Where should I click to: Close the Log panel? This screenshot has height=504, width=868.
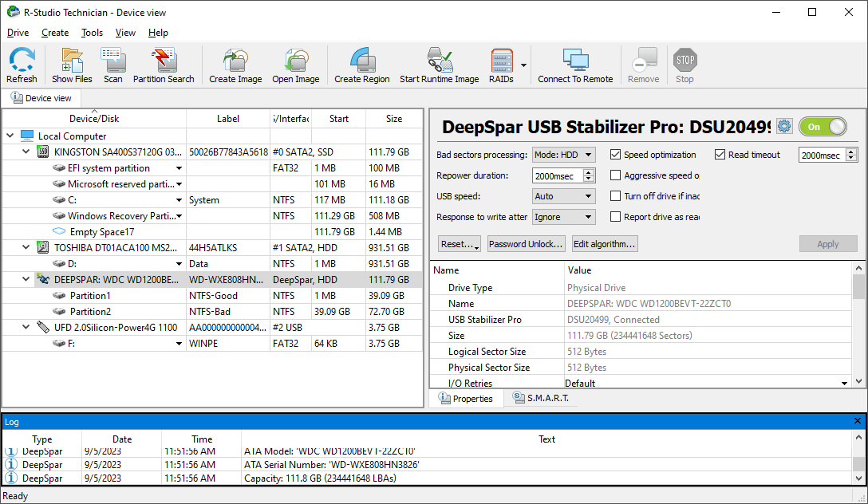pyautogui.click(x=858, y=421)
